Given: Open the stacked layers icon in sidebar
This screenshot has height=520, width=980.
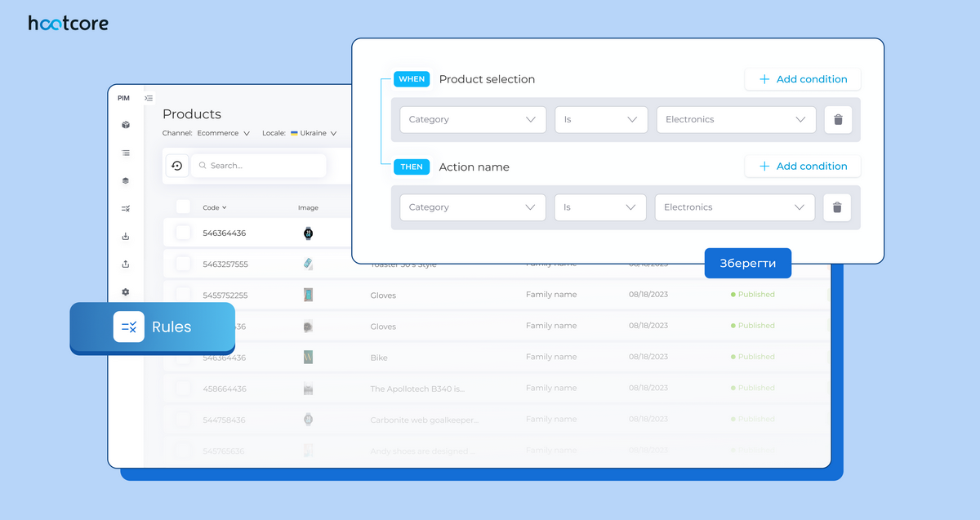Looking at the screenshot, I should (x=126, y=181).
